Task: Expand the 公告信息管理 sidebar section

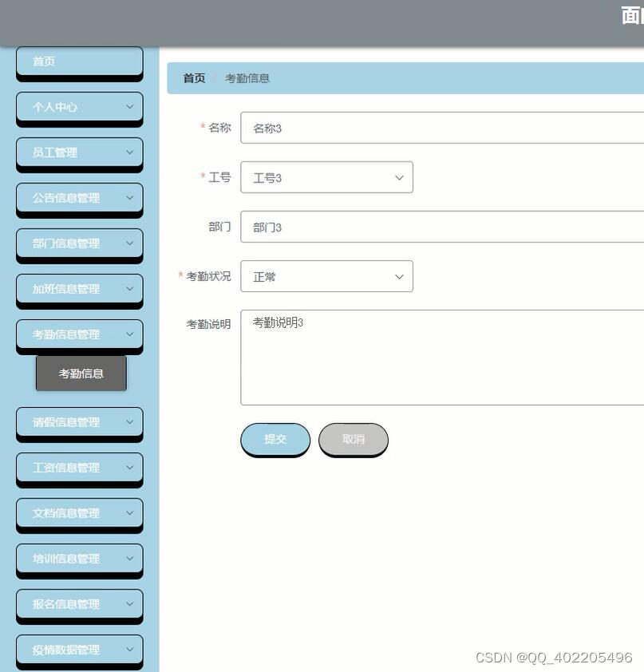Action: (x=79, y=197)
